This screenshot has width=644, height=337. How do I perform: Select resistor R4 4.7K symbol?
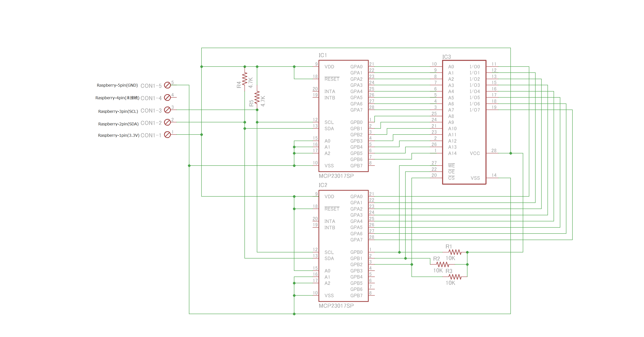click(245, 79)
